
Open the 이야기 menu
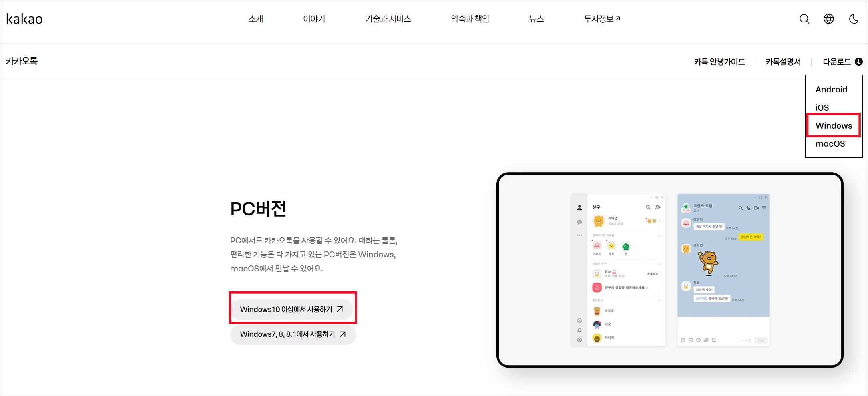tap(314, 19)
